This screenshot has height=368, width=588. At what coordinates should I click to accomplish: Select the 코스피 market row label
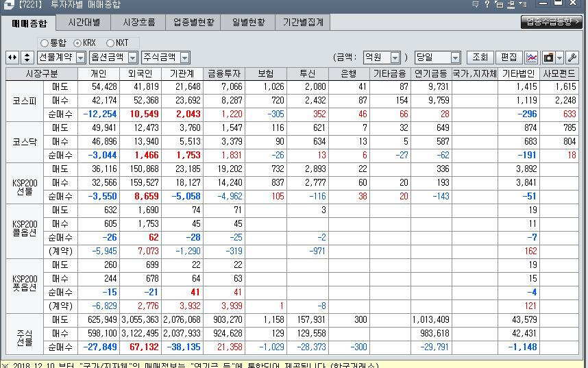pos(25,101)
